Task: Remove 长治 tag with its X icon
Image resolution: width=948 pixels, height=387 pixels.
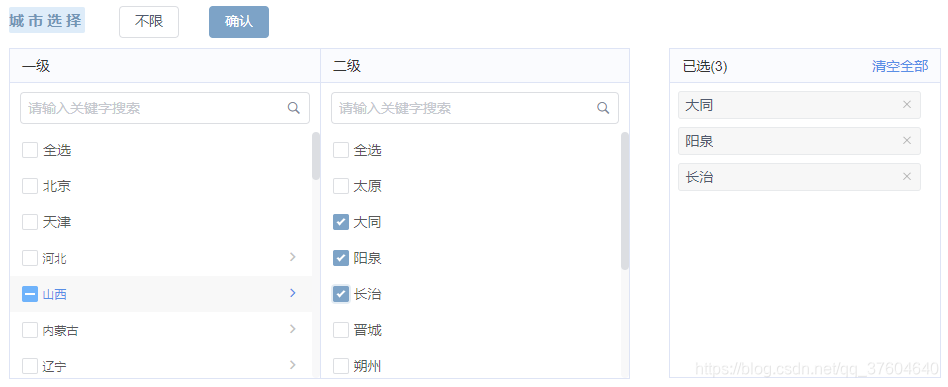Action: (906, 177)
